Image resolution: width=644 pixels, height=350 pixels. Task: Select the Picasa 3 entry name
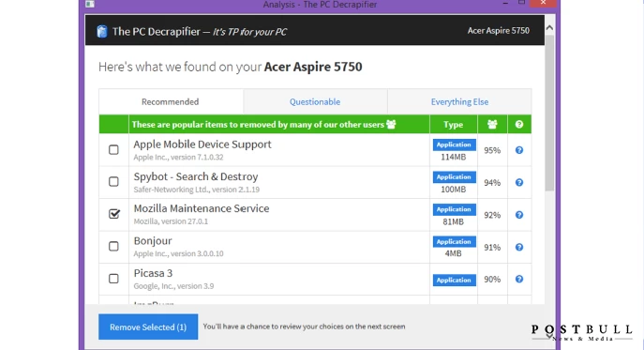point(153,273)
